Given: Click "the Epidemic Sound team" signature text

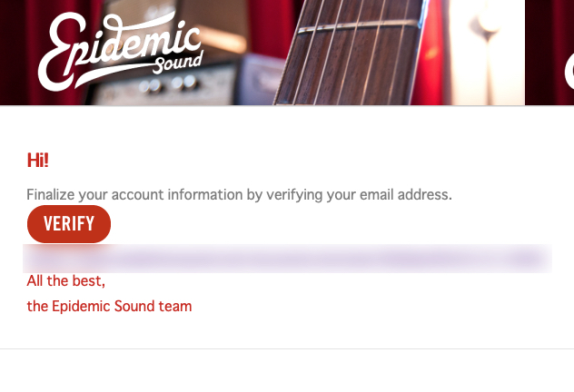Looking at the screenshot, I should (x=109, y=306).
